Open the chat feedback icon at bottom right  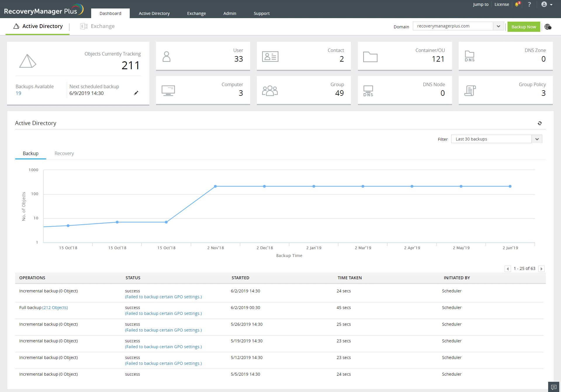pos(554,387)
